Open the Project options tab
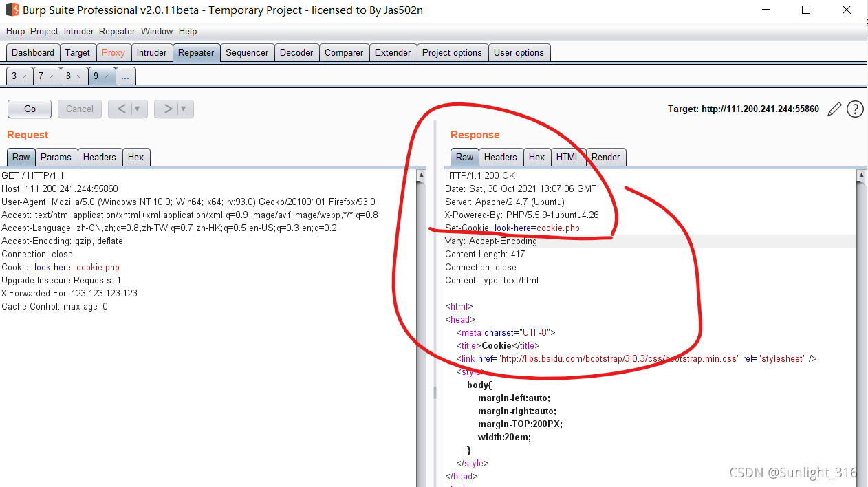This screenshot has width=868, height=487. (x=452, y=52)
